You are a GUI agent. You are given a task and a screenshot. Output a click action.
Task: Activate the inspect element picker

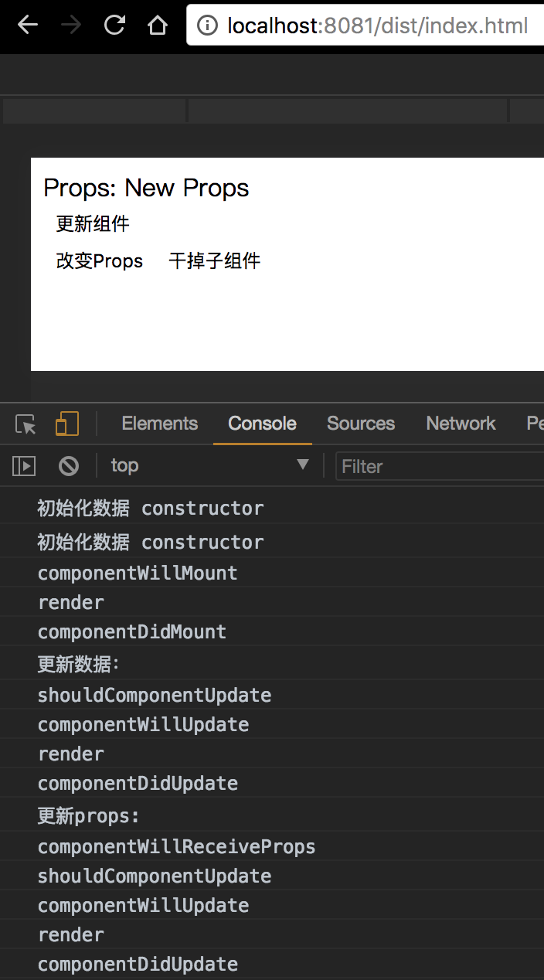point(26,424)
